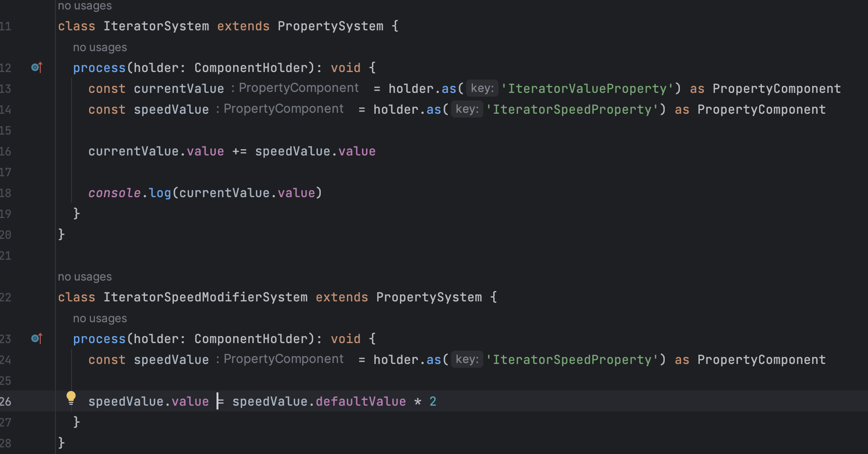
Task: Click the 'key:' hint on line 14
Action: pyautogui.click(x=467, y=109)
